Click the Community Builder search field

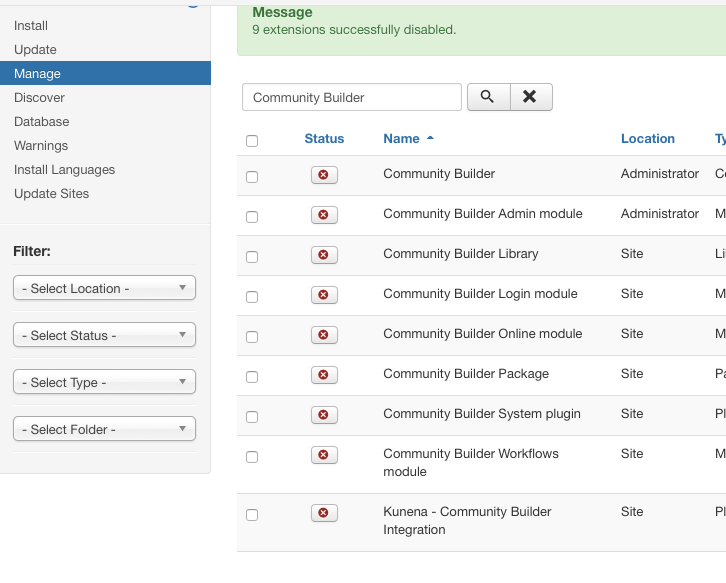click(352, 97)
